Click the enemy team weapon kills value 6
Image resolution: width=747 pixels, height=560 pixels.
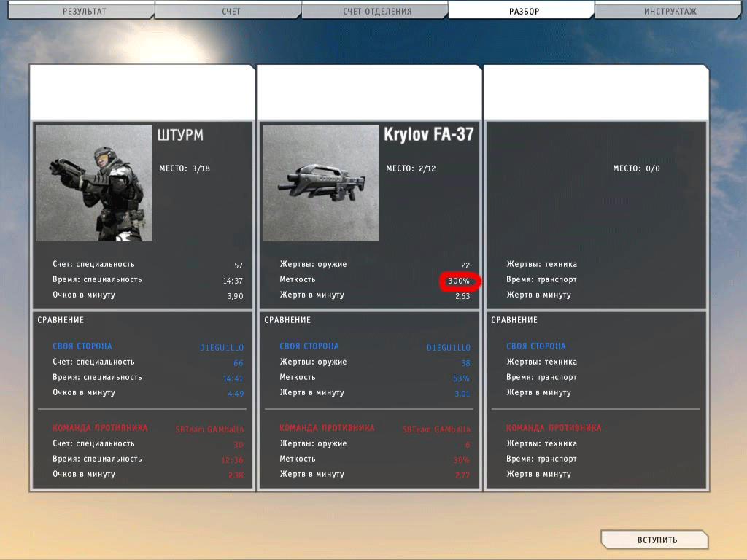pyautogui.click(x=468, y=444)
